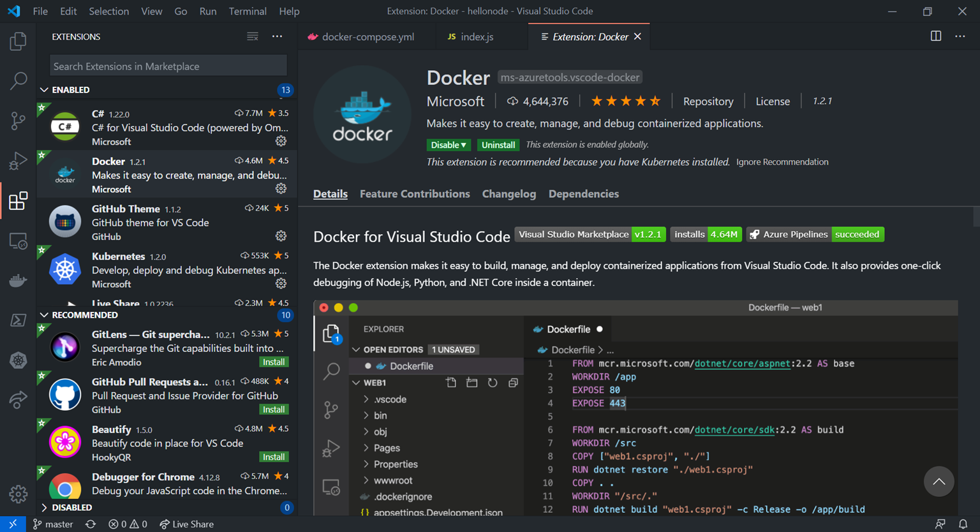Image resolution: width=980 pixels, height=532 pixels.
Task: Open the notifications bell in status bar
Action: click(963, 524)
